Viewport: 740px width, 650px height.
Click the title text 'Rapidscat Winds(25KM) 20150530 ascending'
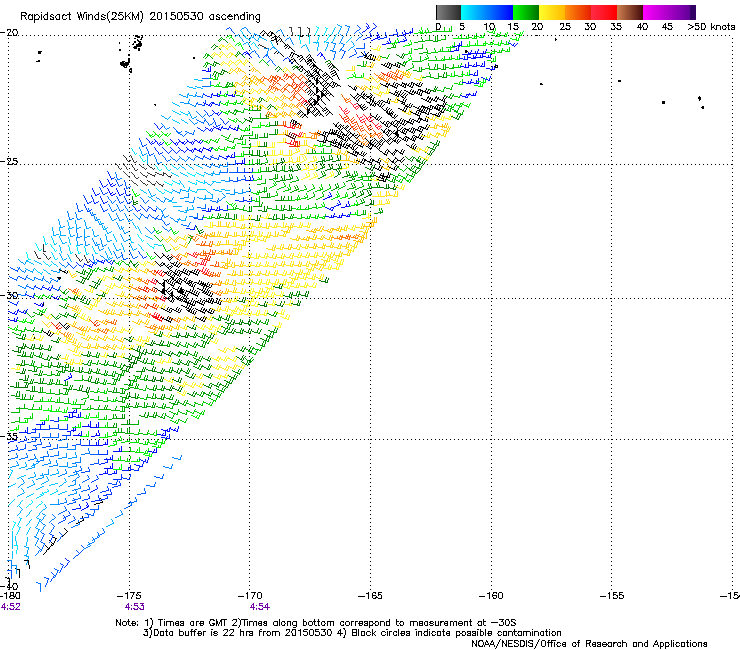(140, 17)
